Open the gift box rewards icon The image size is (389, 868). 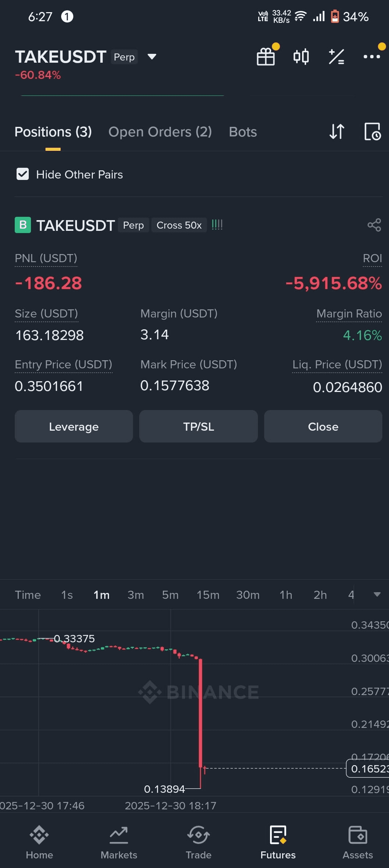(266, 57)
